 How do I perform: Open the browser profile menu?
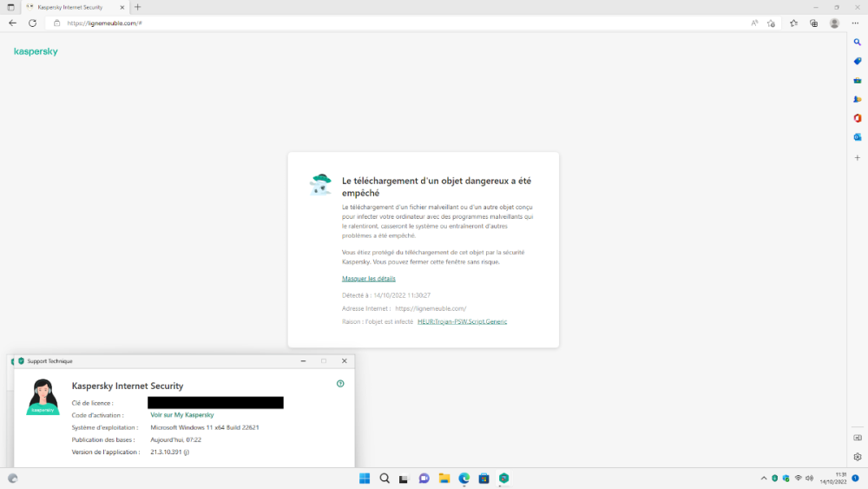[834, 23]
